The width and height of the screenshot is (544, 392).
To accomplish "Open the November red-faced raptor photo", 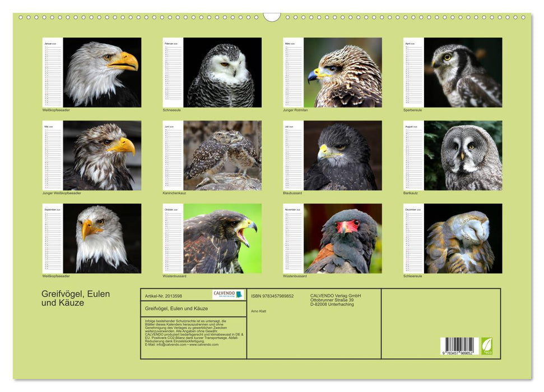I will pyautogui.click(x=342, y=239).
